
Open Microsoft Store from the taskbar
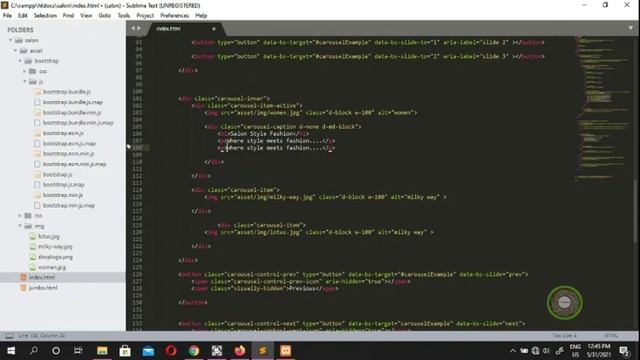coord(125,351)
